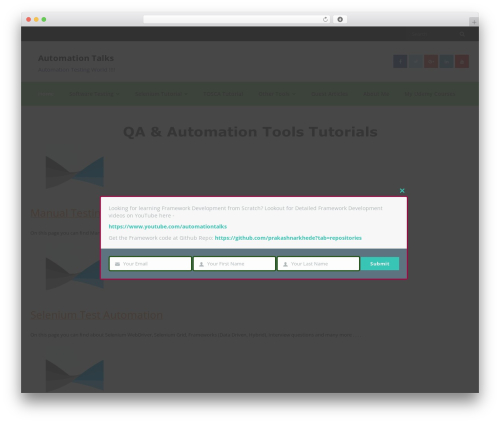Click the person icon in Your First Name field

201,264
